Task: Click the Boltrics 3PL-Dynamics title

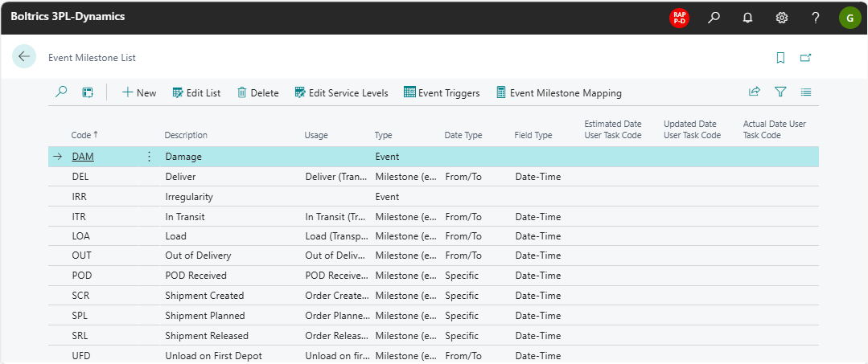Action: click(68, 17)
